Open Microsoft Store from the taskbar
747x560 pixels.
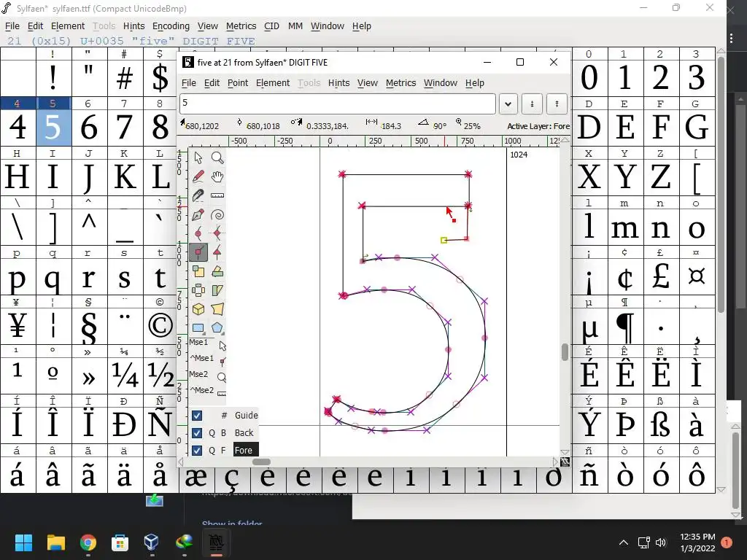coord(120,542)
